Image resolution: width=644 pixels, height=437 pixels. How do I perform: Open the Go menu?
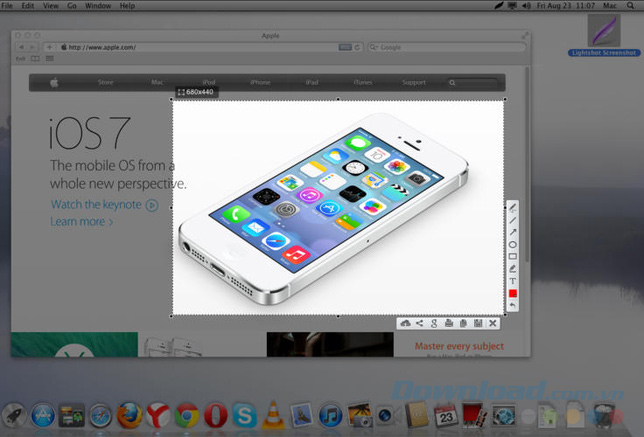72,5
